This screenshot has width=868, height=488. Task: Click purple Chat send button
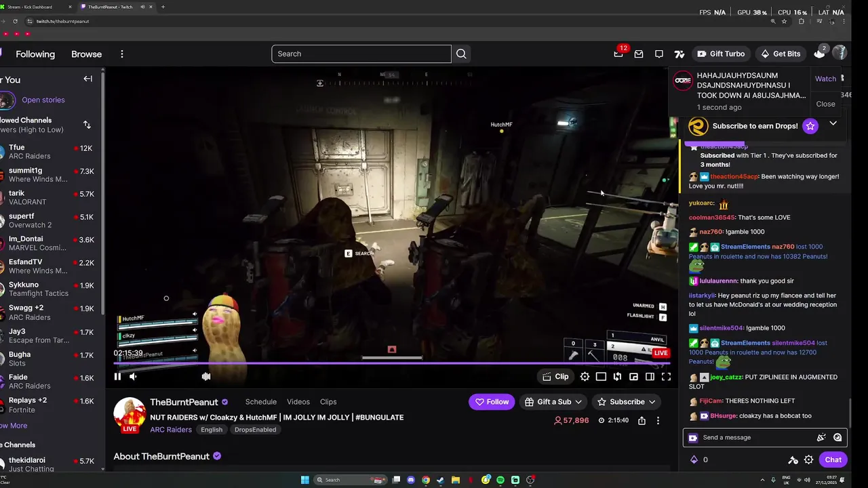point(833,460)
